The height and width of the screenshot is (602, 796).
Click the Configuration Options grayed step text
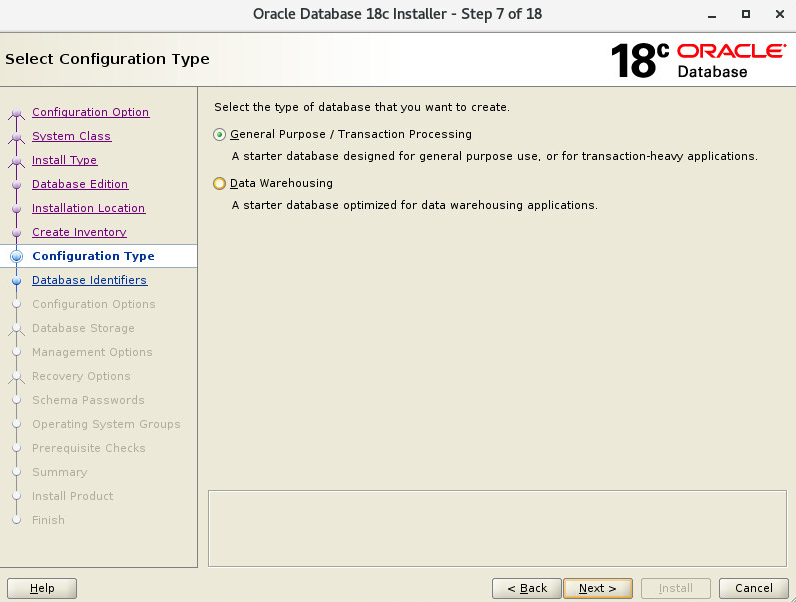point(93,304)
